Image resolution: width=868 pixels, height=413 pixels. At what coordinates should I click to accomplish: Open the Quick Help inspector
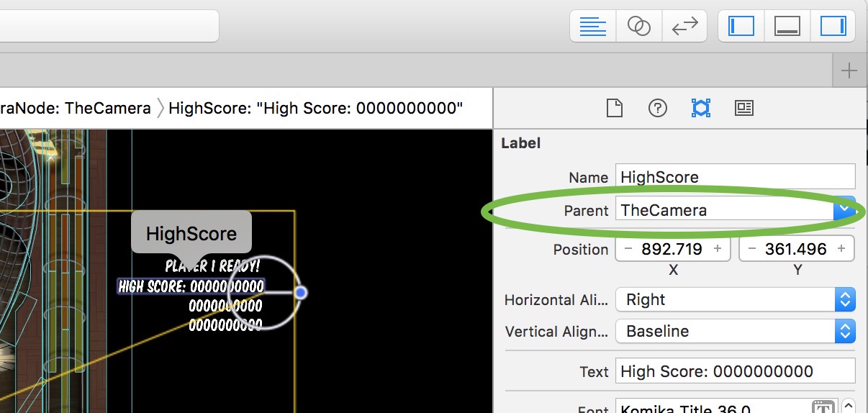(657, 109)
